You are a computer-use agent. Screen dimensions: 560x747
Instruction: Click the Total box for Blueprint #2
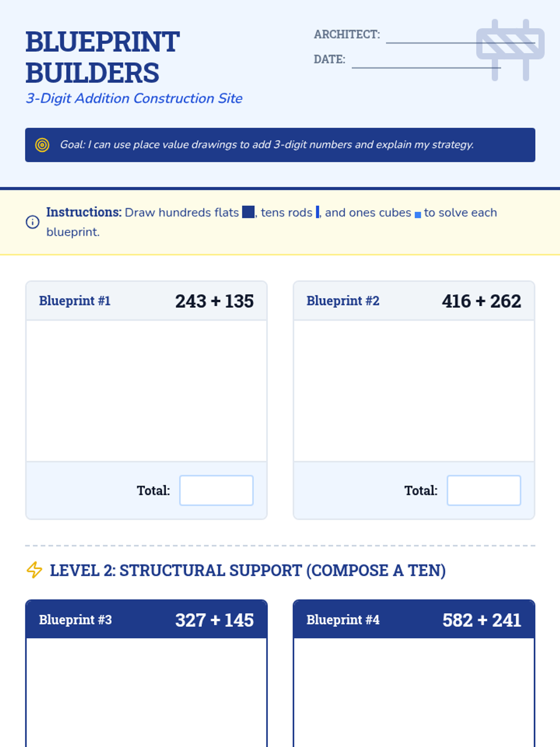pos(483,490)
